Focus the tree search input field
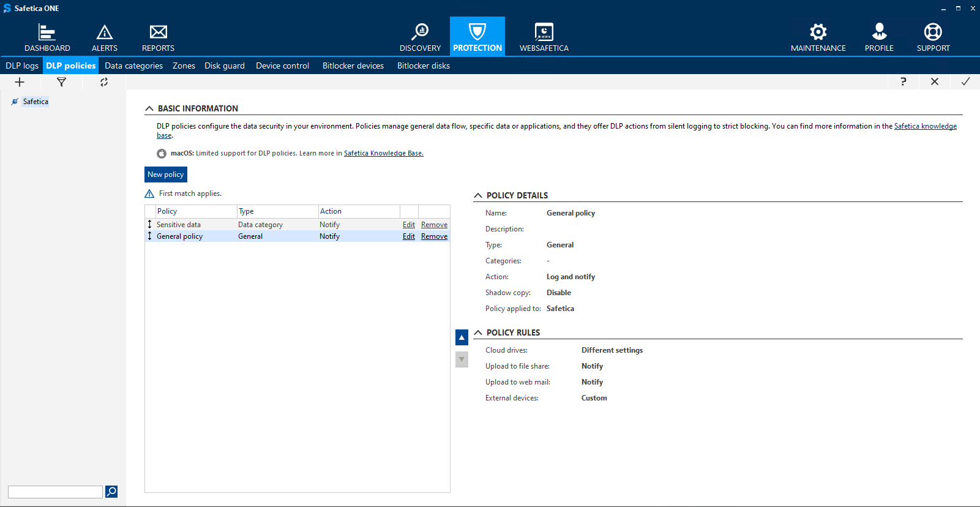The width and height of the screenshot is (980, 507). pos(55,492)
